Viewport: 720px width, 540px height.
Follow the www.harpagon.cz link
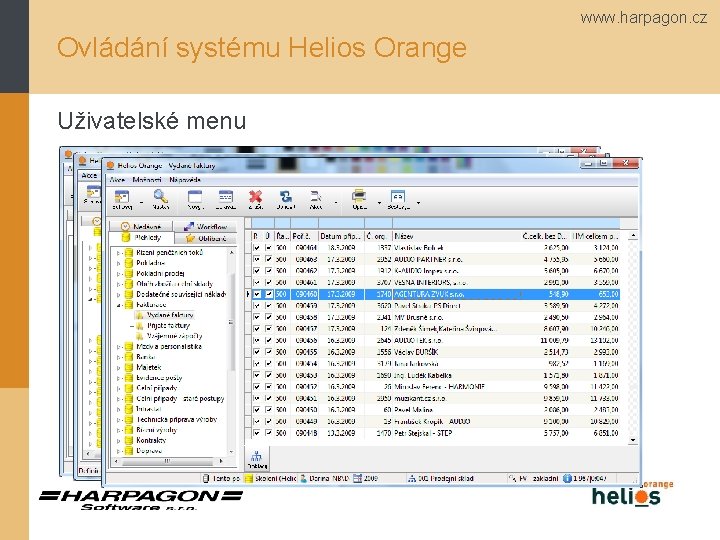[x=644, y=18]
